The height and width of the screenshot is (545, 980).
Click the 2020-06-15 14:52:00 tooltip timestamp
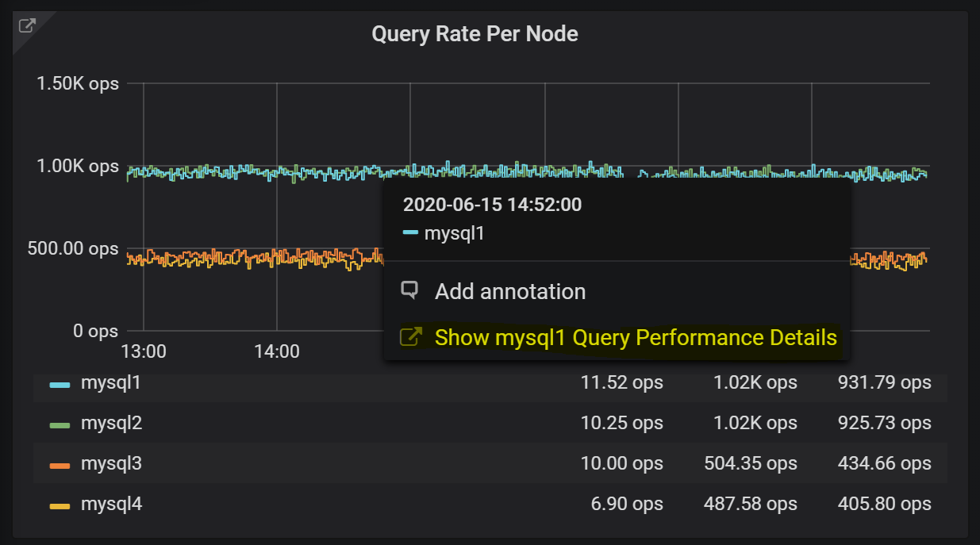click(493, 204)
